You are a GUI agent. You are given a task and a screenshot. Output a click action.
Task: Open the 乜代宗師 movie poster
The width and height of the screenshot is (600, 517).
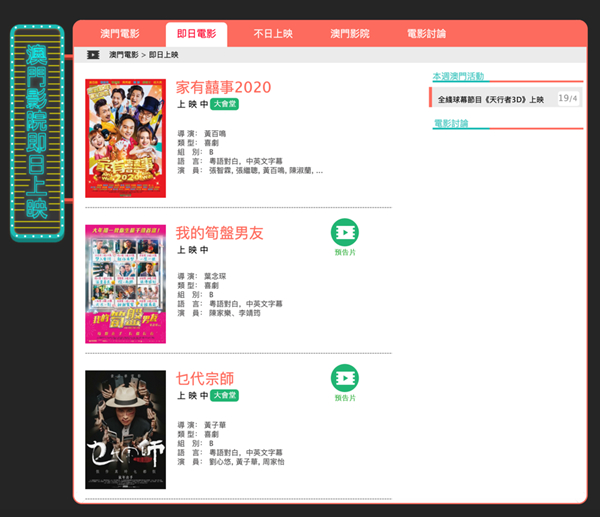[x=126, y=430]
